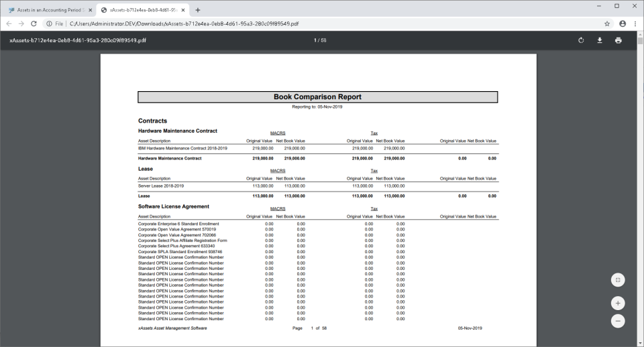This screenshot has height=347, width=644.
Task: Click IBM Hardware Maintenance Contract 2018-2019 row
Action: coord(272,149)
